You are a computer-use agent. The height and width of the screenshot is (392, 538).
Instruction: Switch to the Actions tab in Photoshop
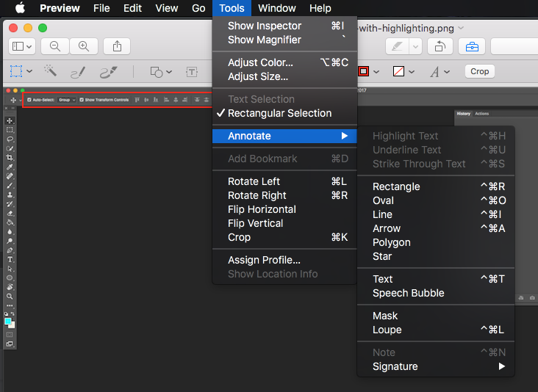(481, 114)
